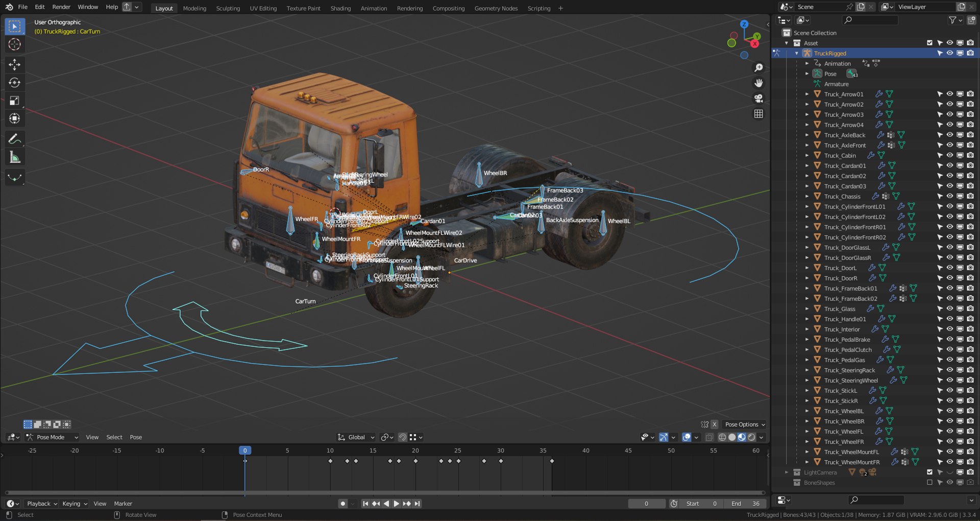Select solid viewport shading
Image resolution: width=980 pixels, height=521 pixels.
(732, 437)
